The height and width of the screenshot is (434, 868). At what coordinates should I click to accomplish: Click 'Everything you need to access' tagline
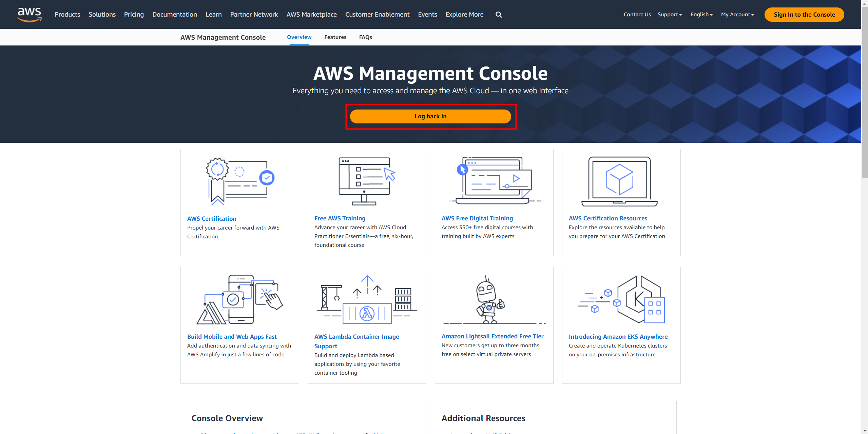[x=430, y=91]
